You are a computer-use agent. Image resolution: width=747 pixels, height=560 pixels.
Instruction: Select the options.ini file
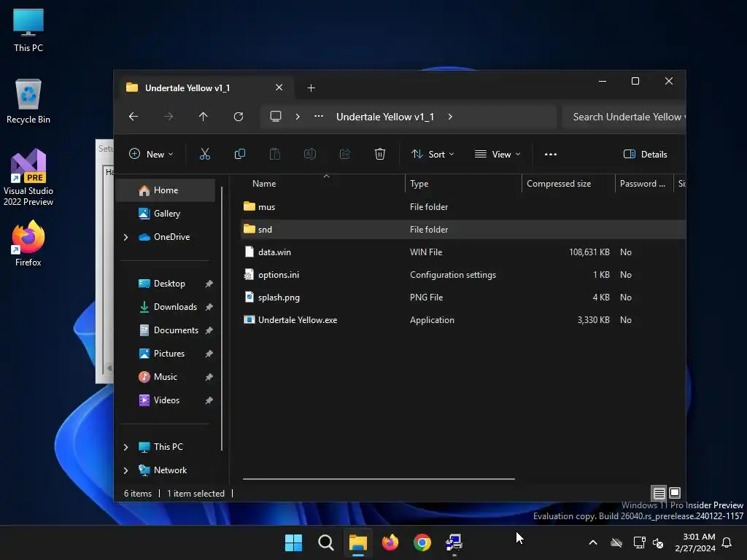click(464, 275)
